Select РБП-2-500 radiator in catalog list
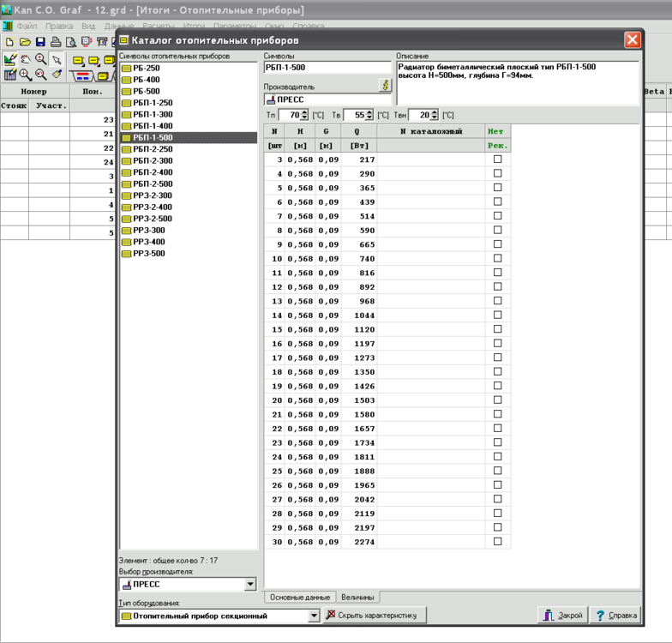This screenshot has height=643, width=672. point(152,184)
